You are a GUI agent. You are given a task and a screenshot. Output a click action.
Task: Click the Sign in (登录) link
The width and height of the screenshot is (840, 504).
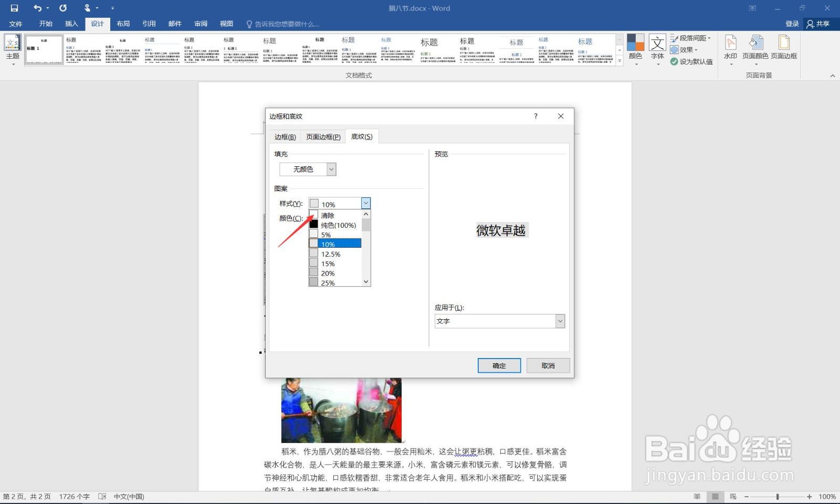(x=792, y=24)
